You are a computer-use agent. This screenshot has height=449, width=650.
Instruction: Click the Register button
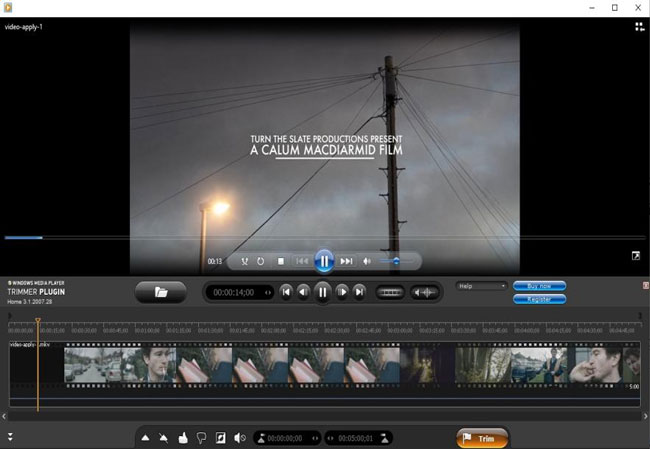coord(539,299)
